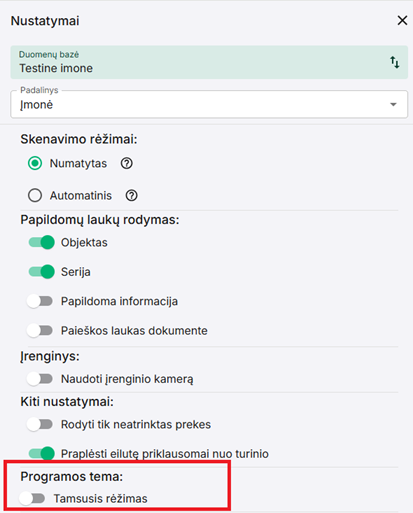Viewport: 413px width, 513px height.
Task: Open the Padalinys dropdown arrow
Action: click(x=393, y=105)
